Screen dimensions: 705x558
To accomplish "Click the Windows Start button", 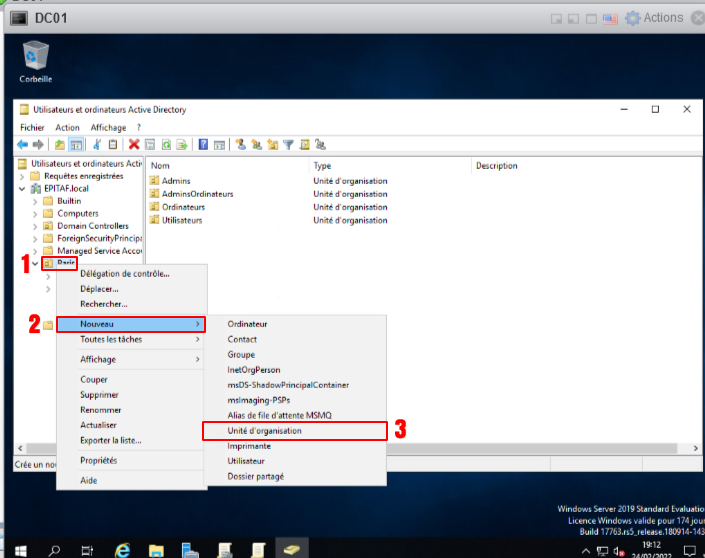I will [20, 549].
